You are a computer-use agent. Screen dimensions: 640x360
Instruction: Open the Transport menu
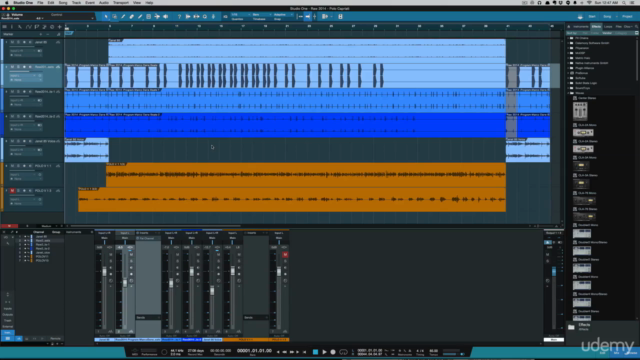(x=121, y=2)
